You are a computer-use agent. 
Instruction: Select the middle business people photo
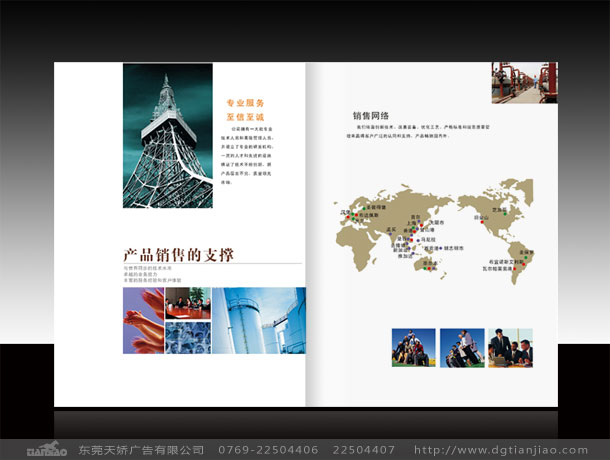point(461,347)
